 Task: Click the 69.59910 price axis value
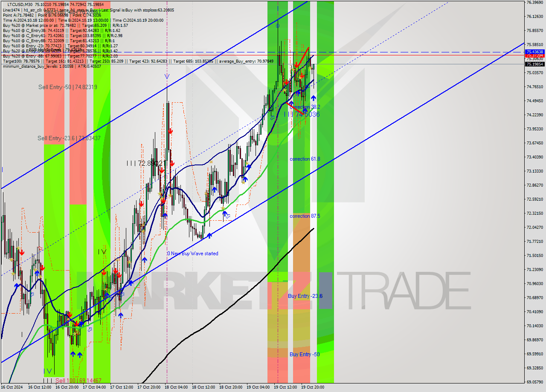pos(534,354)
